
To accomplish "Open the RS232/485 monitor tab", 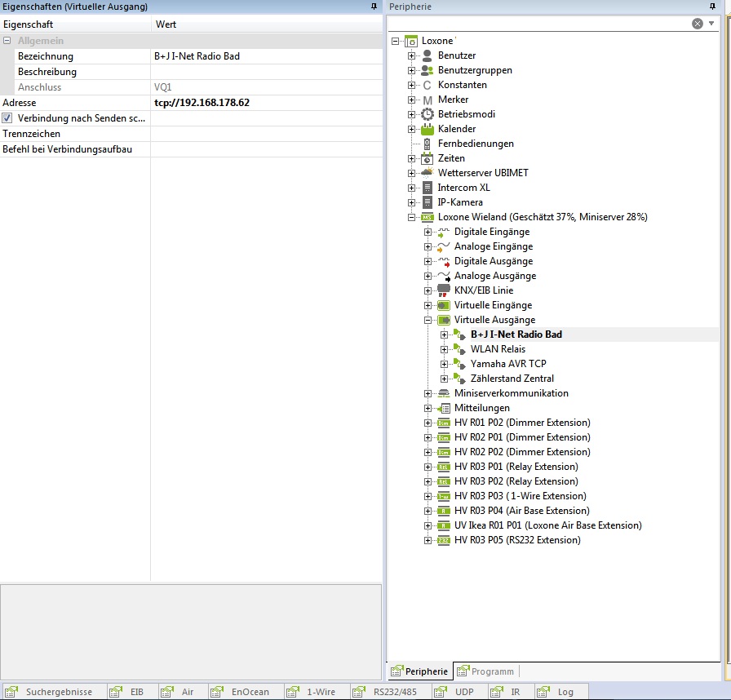I will 390,692.
